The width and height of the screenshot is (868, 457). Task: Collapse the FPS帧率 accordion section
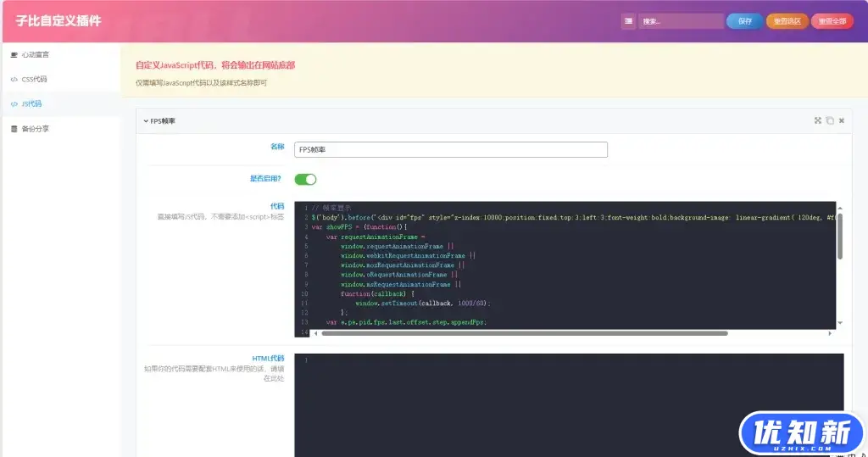[161, 120]
